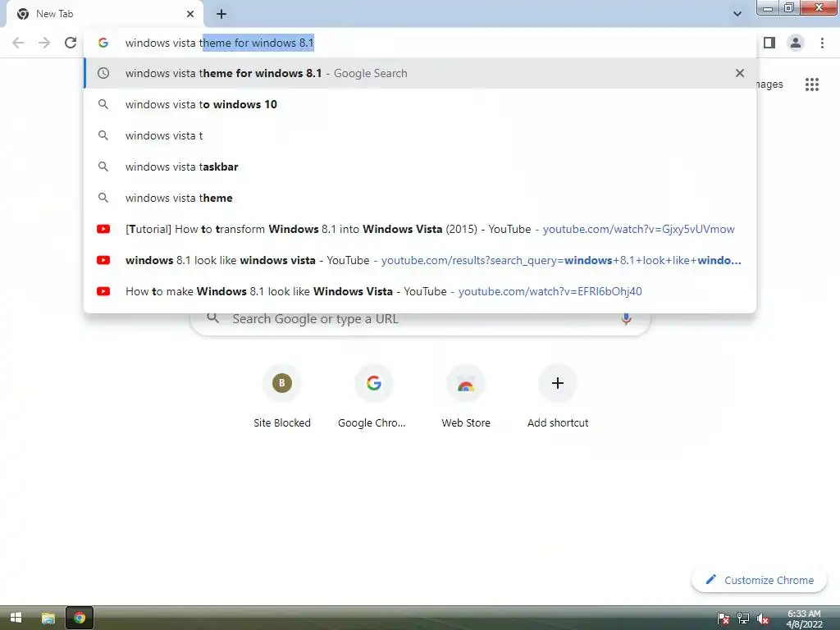This screenshot has height=630, width=840.
Task: Click the browser back arrow
Action: (18, 43)
